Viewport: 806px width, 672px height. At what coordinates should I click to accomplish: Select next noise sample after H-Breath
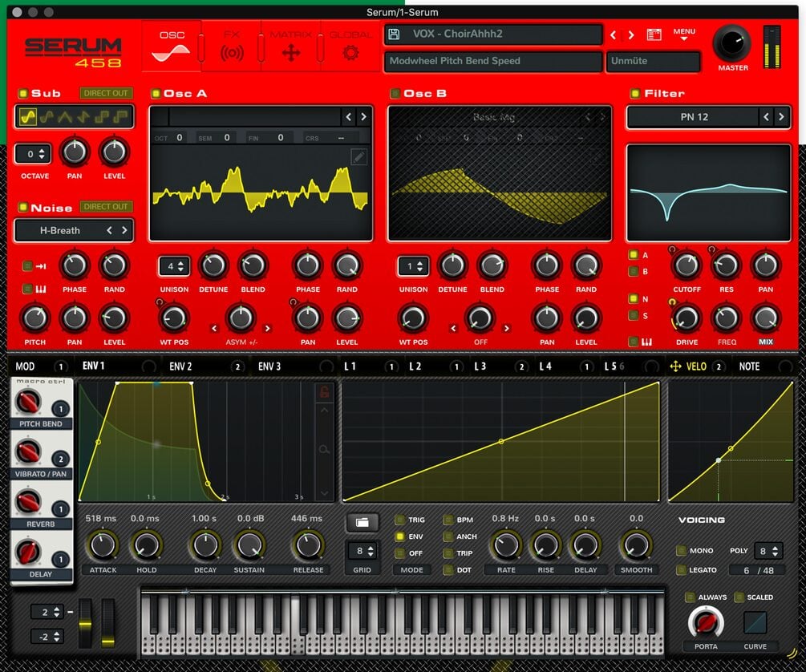[124, 230]
